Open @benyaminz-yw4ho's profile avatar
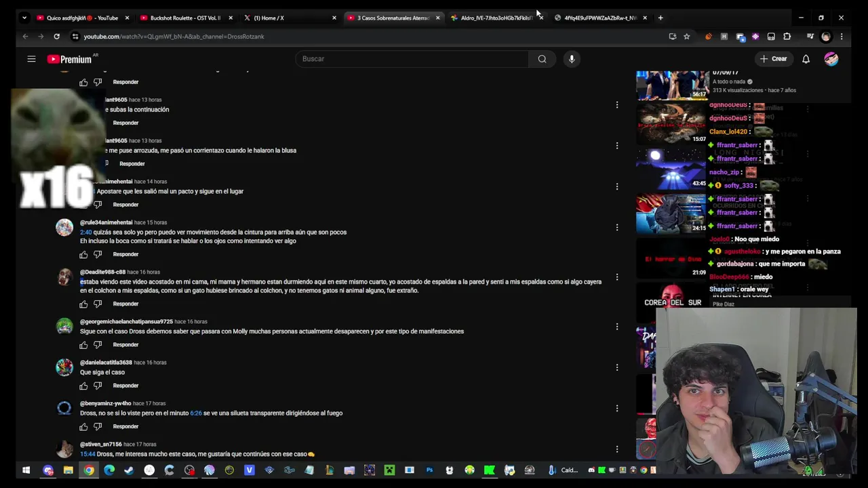868x488 pixels. pyautogui.click(x=64, y=409)
